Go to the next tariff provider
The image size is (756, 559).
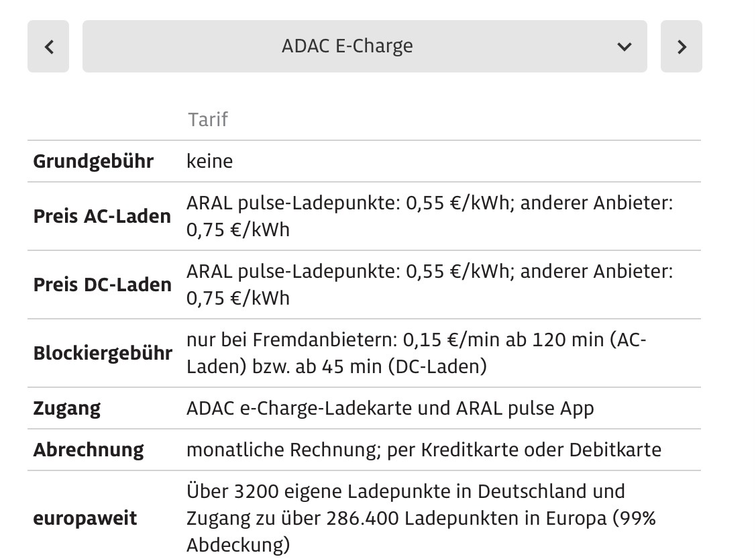point(681,46)
